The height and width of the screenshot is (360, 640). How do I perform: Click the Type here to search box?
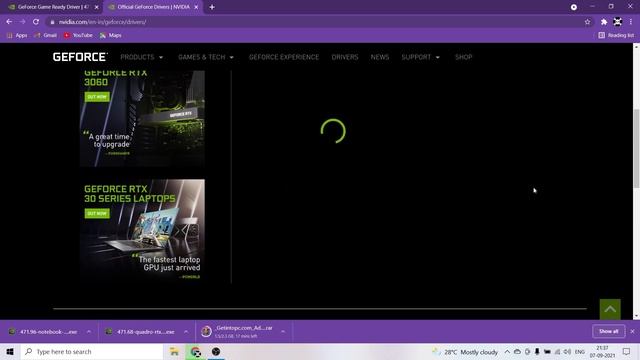point(92,351)
